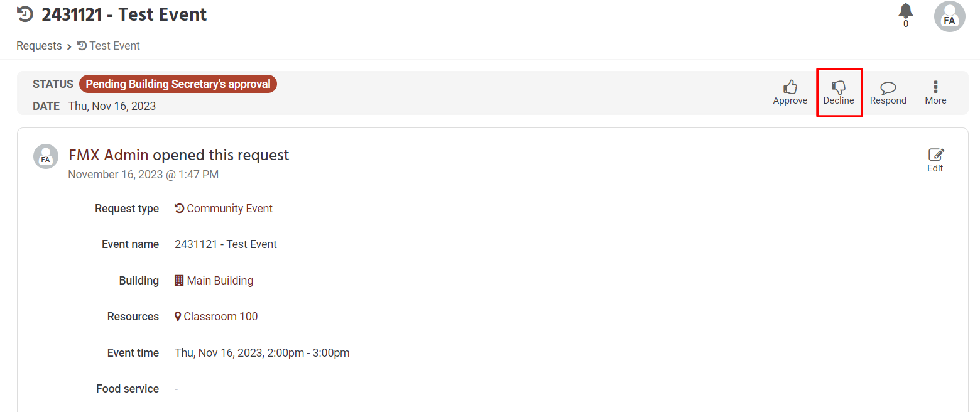Open the FA user avatar menu
The image size is (980, 412).
tap(950, 16)
